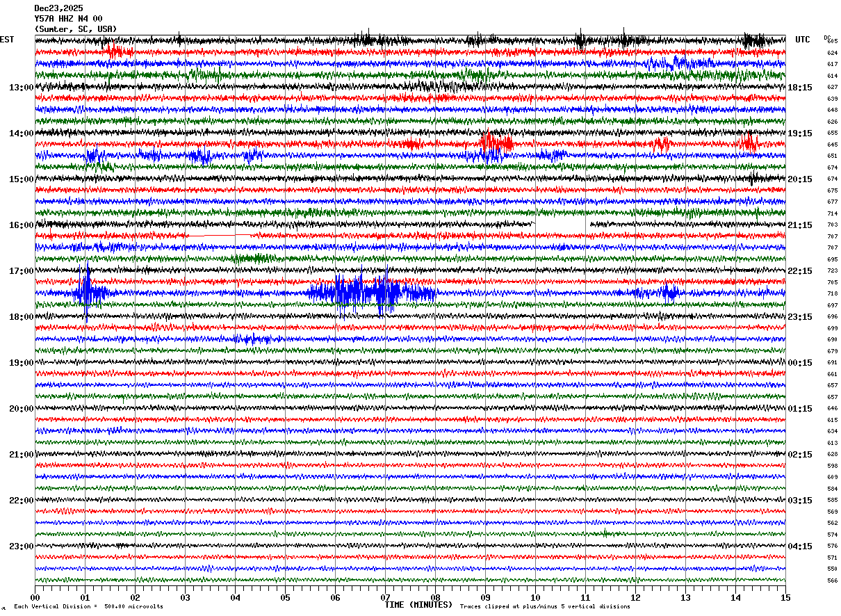The height and width of the screenshot is (616, 841).
Task: Click the traces clipped footnote text
Action: click(x=545, y=606)
